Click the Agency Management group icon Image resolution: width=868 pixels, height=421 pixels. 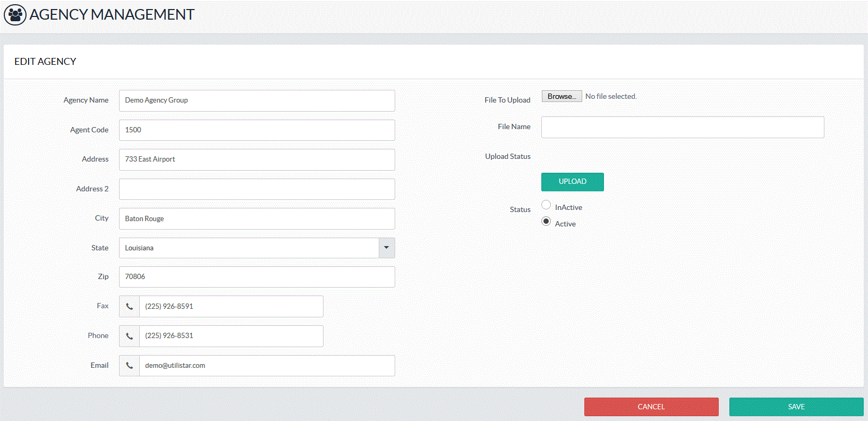point(15,15)
